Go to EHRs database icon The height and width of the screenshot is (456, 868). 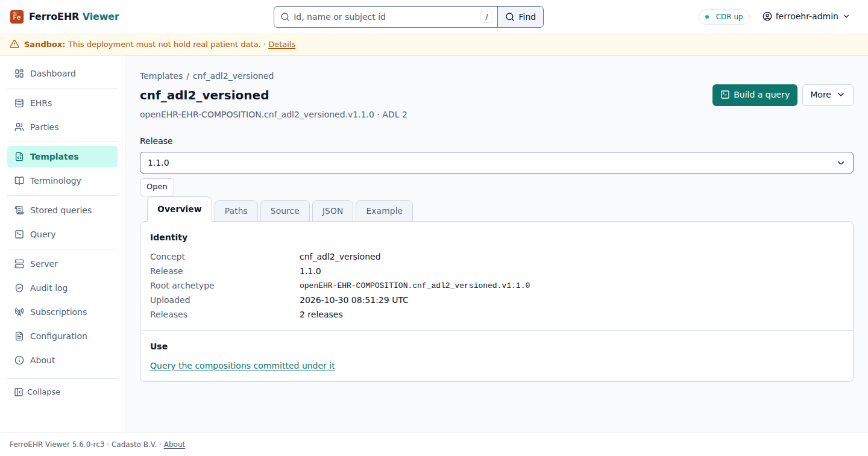tap(19, 103)
